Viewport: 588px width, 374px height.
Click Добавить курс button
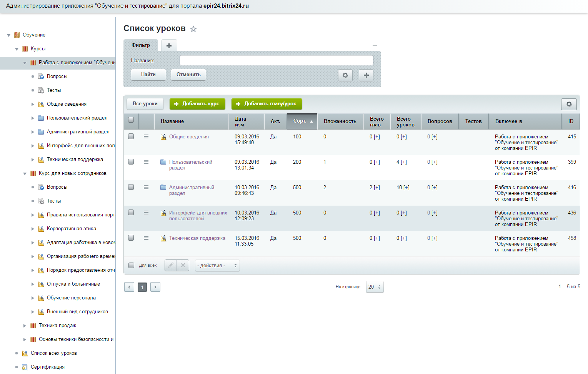pyautogui.click(x=197, y=104)
